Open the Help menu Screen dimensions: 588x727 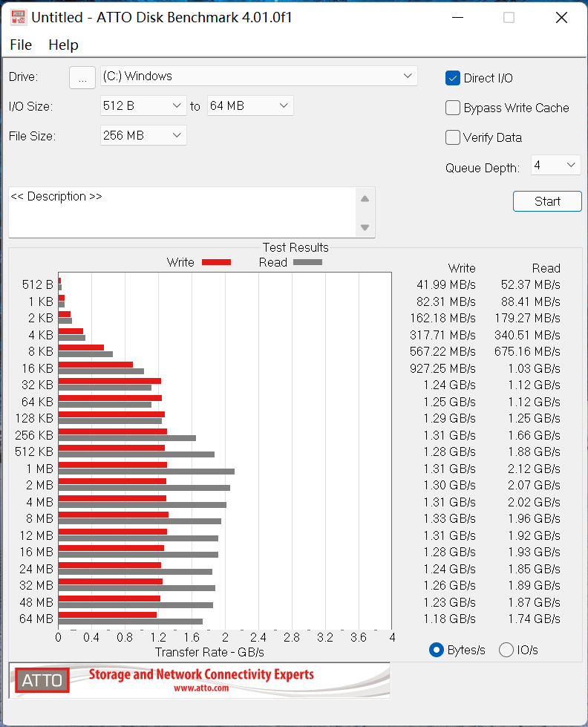pyautogui.click(x=63, y=45)
